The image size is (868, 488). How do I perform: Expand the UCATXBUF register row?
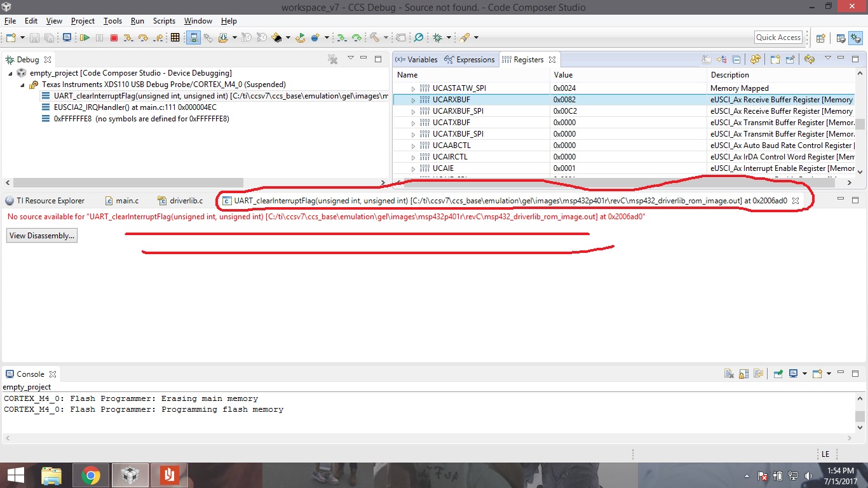[x=413, y=123]
